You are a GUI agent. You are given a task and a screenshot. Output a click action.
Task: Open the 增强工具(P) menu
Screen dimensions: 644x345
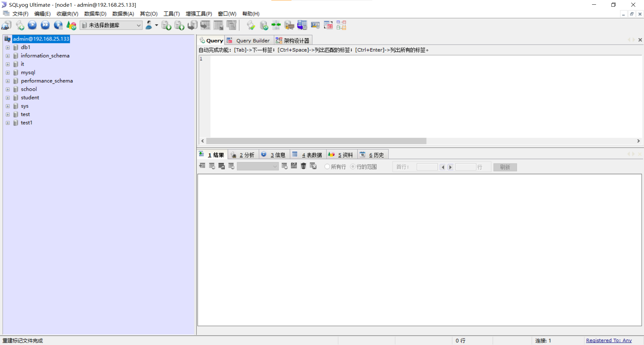[x=199, y=14]
